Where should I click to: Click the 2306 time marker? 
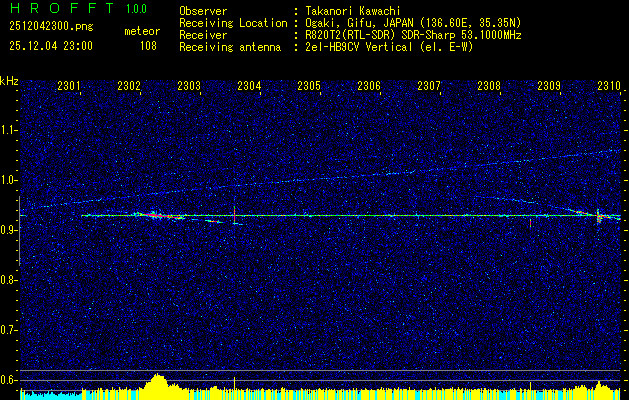click(369, 86)
